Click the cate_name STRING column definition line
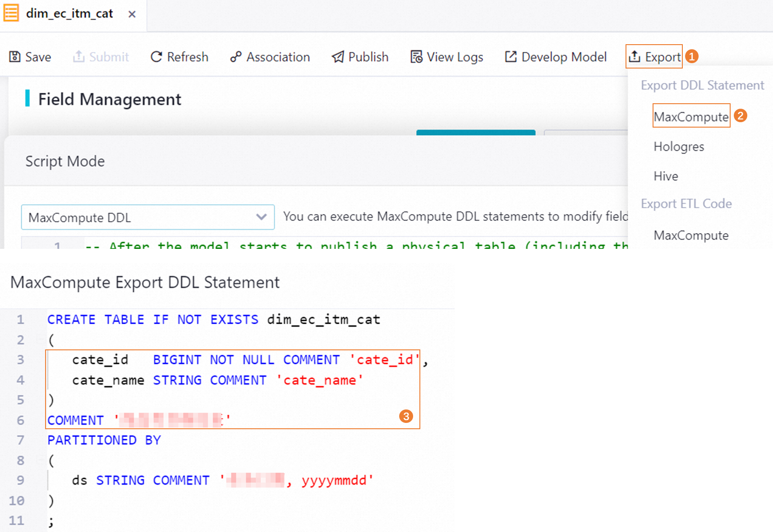The height and width of the screenshot is (532, 773). click(x=217, y=380)
